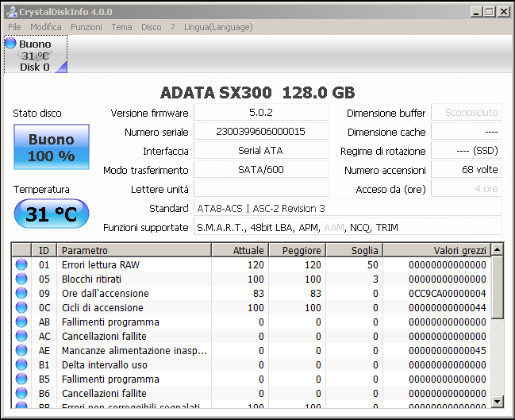The width and height of the screenshot is (515, 420).
Task: Select the Cicli di accensione parameter
Action: point(102,307)
